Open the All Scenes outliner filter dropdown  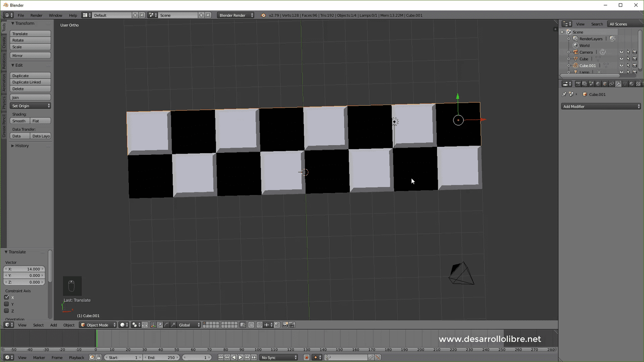point(625,24)
